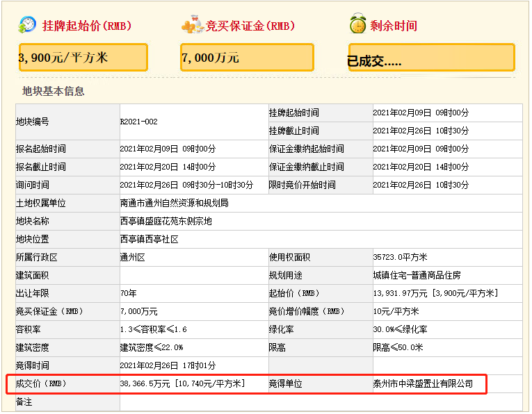Click the 3,900元/平方米 starting price box

click(83, 58)
